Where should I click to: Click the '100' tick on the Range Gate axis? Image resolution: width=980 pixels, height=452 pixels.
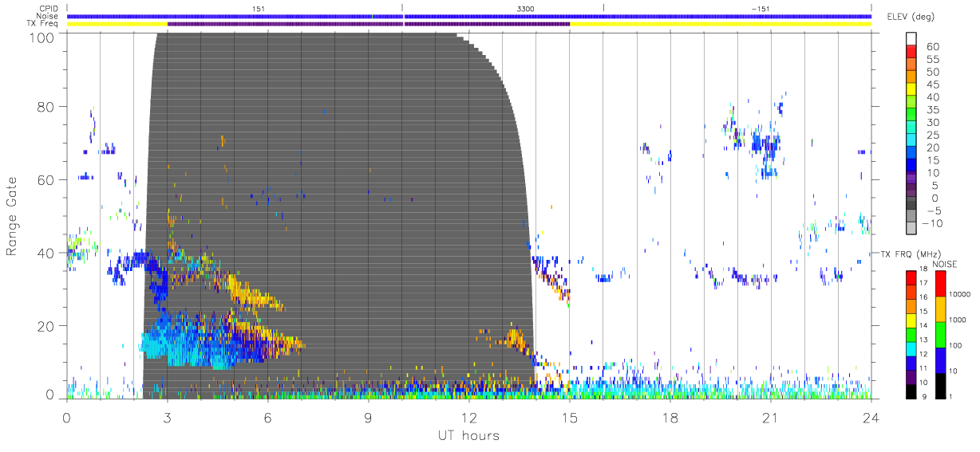pos(41,37)
